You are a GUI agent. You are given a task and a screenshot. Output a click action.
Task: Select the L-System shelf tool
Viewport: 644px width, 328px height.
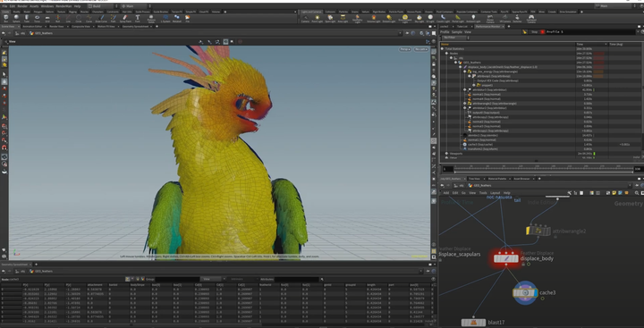click(165, 18)
